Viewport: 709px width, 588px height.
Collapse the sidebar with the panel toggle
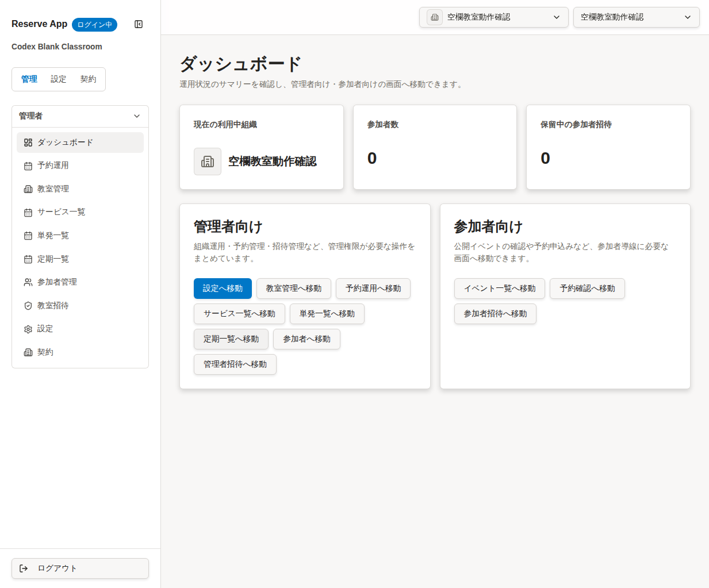(139, 24)
